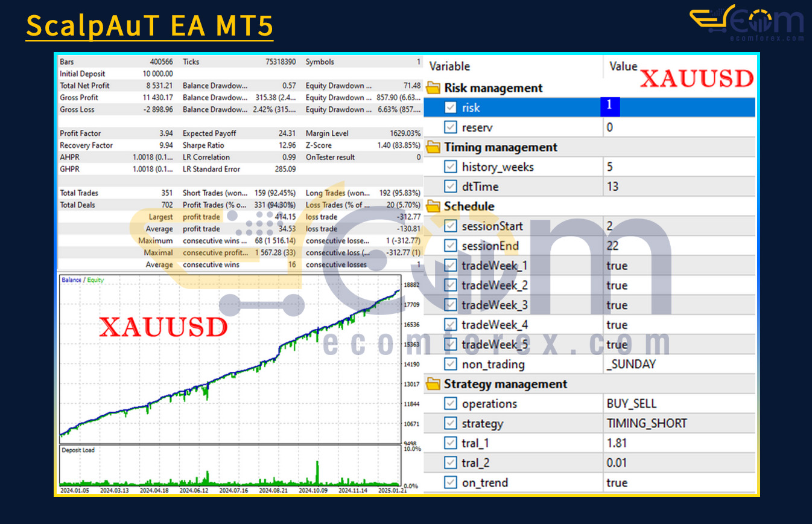This screenshot has height=524, width=812.
Task: Click Sharpe Ratio value 12.96
Action: pyautogui.click(x=288, y=145)
